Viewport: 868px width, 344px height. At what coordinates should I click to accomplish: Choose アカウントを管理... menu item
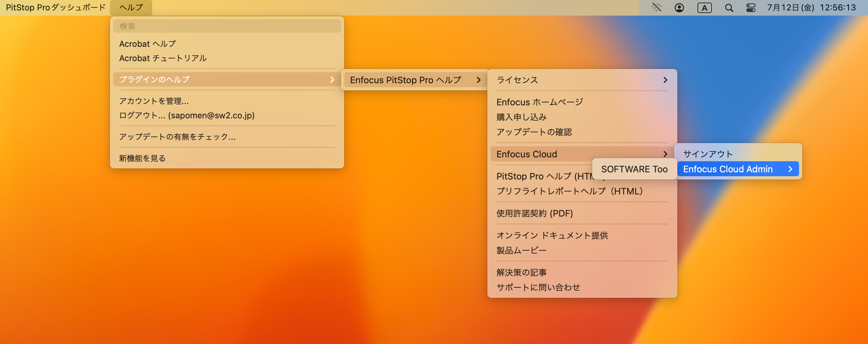[227, 101]
